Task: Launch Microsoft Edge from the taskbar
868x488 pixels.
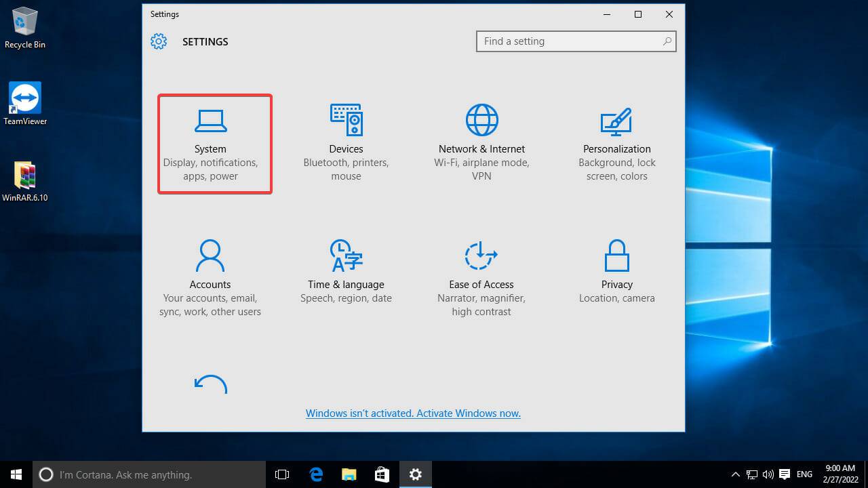Action: pos(315,474)
